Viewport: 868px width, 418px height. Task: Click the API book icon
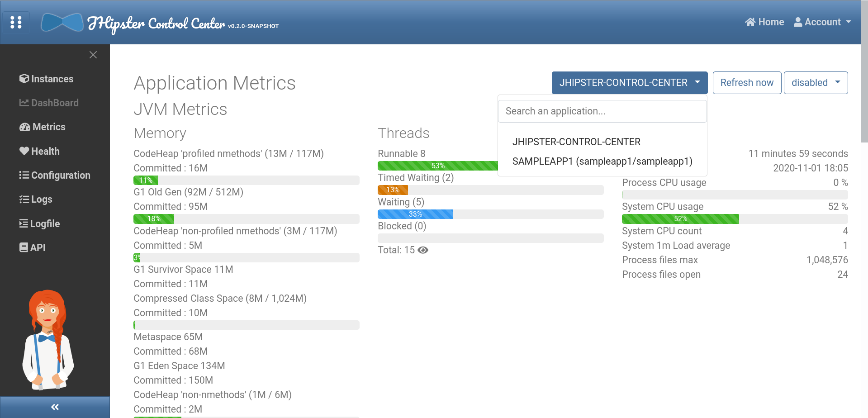click(24, 247)
